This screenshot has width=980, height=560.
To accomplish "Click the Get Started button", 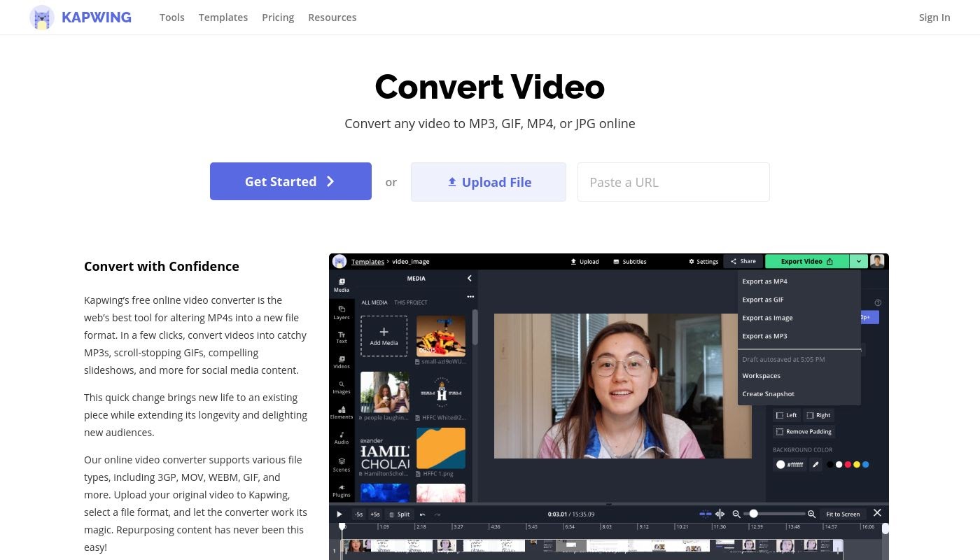I will coord(290,181).
